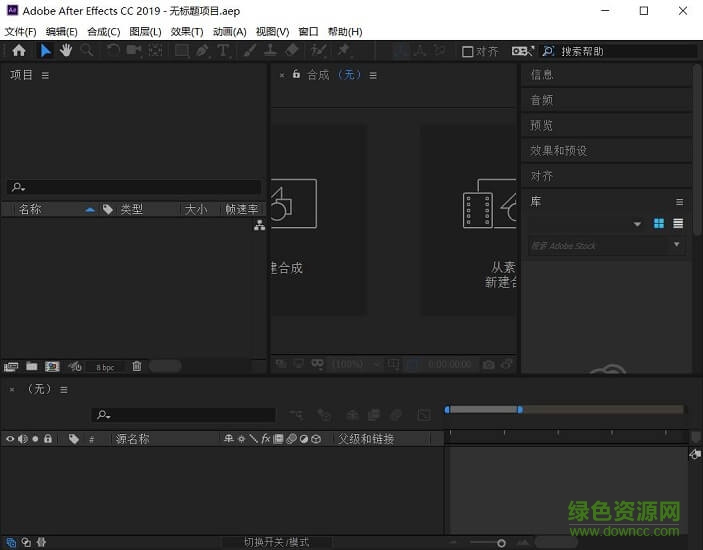Create a new folder in the Project panel
The width and height of the screenshot is (703, 550).
point(32,367)
